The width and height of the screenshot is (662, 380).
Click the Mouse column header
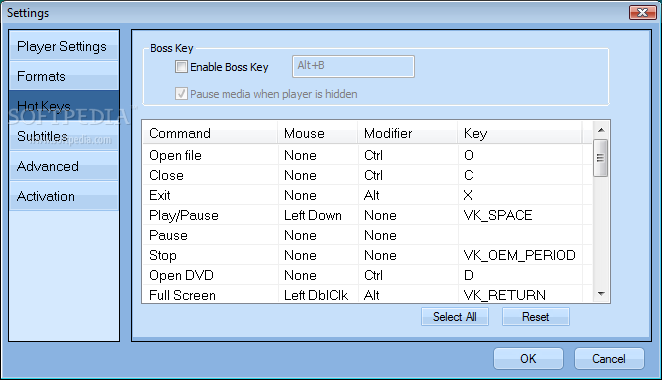click(x=317, y=133)
